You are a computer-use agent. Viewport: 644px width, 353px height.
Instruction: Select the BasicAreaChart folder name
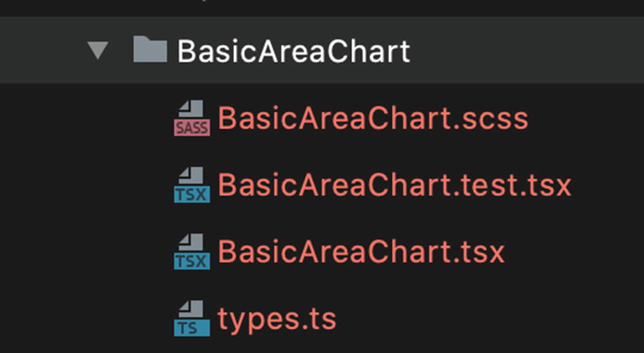coord(293,52)
